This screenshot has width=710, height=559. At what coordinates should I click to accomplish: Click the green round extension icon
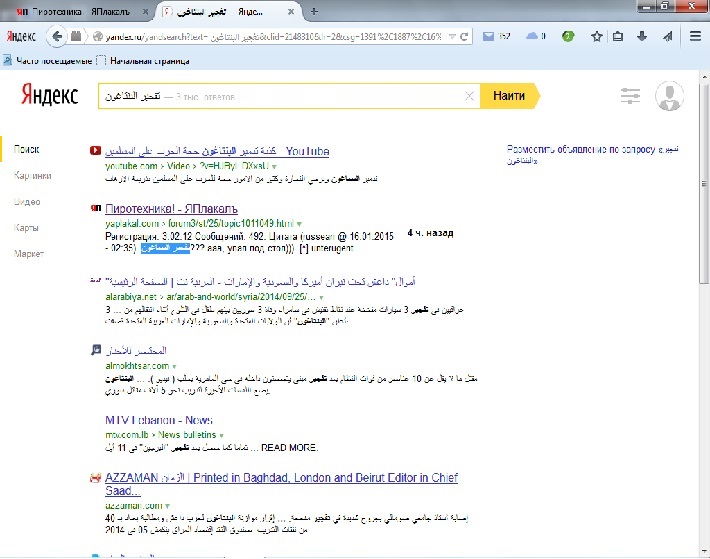[x=567, y=36]
